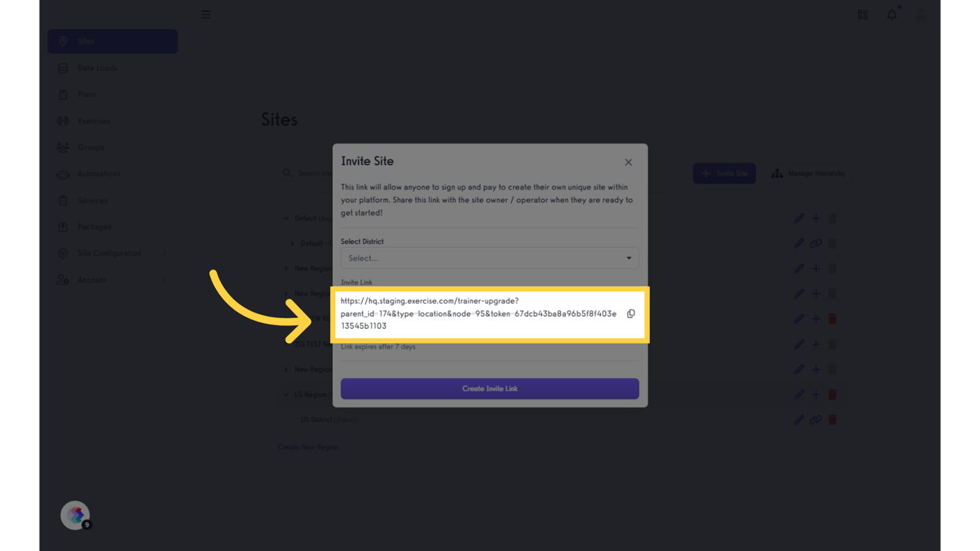Click the Create New Region link

pyautogui.click(x=309, y=446)
